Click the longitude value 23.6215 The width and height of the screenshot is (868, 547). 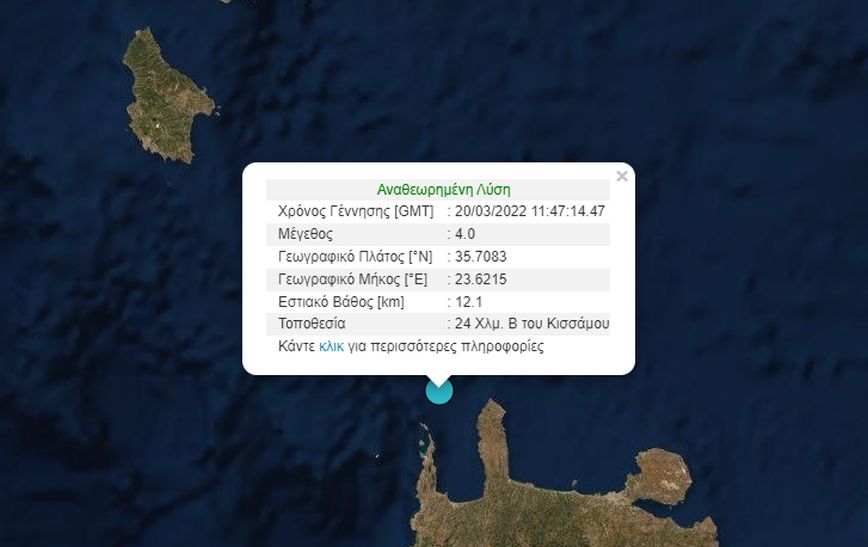tap(480, 279)
